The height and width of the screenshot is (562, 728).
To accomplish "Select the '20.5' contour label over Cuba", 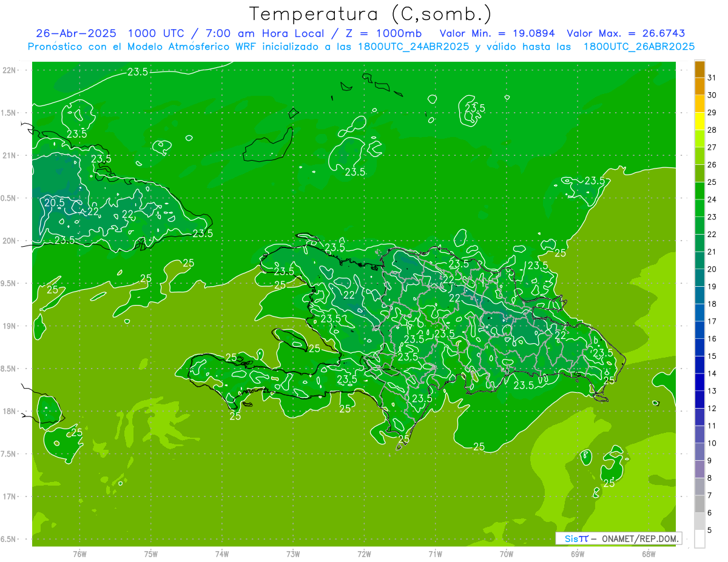I will tap(54, 202).
